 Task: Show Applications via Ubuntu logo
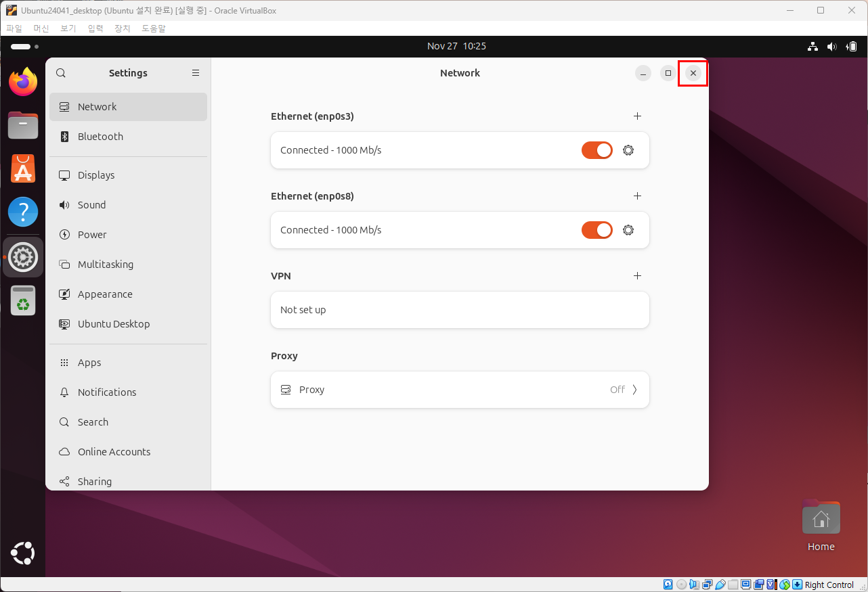[22, 553]
